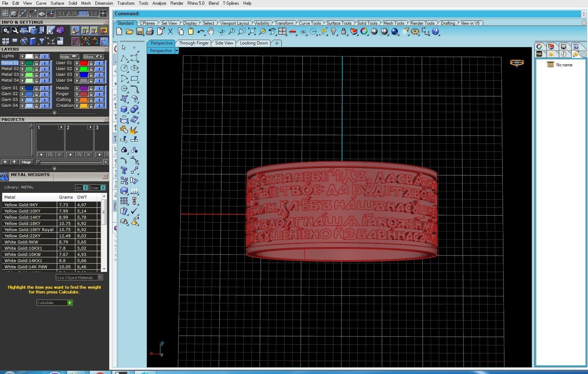Click the Open file folder icon
588x374 pixels.
point(129,32)
